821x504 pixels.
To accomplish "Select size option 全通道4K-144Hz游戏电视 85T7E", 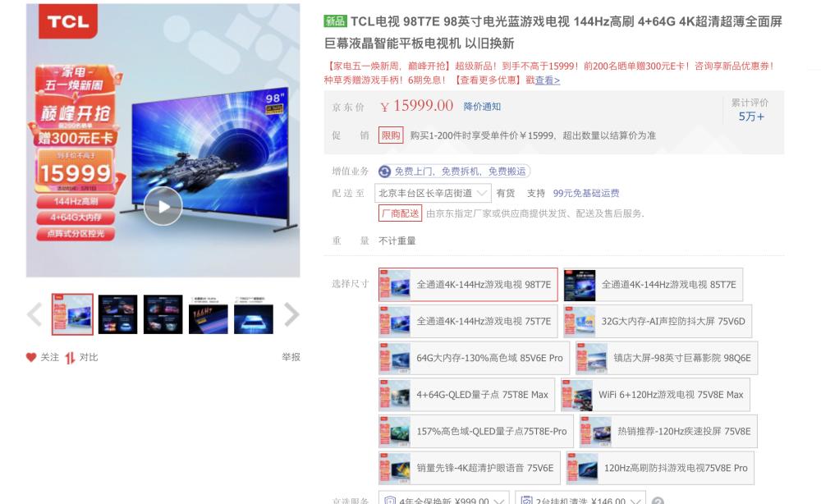I will click(x=653, y=285).
